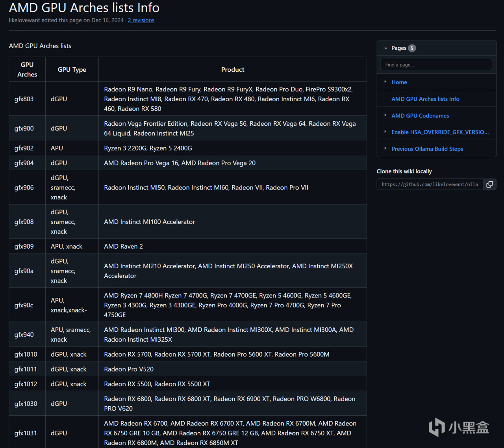
Task: Click the gfx1030 table cell
Action: coord(27,403)
